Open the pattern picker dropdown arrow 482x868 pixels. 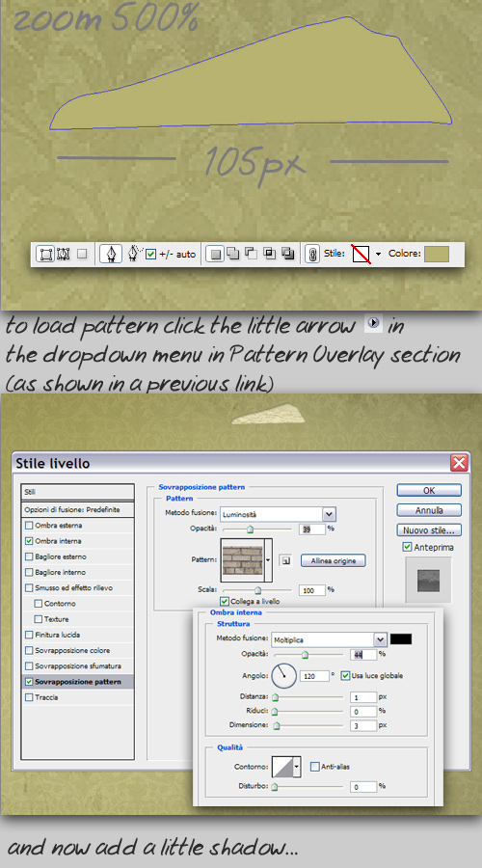[x=268, y=559]
